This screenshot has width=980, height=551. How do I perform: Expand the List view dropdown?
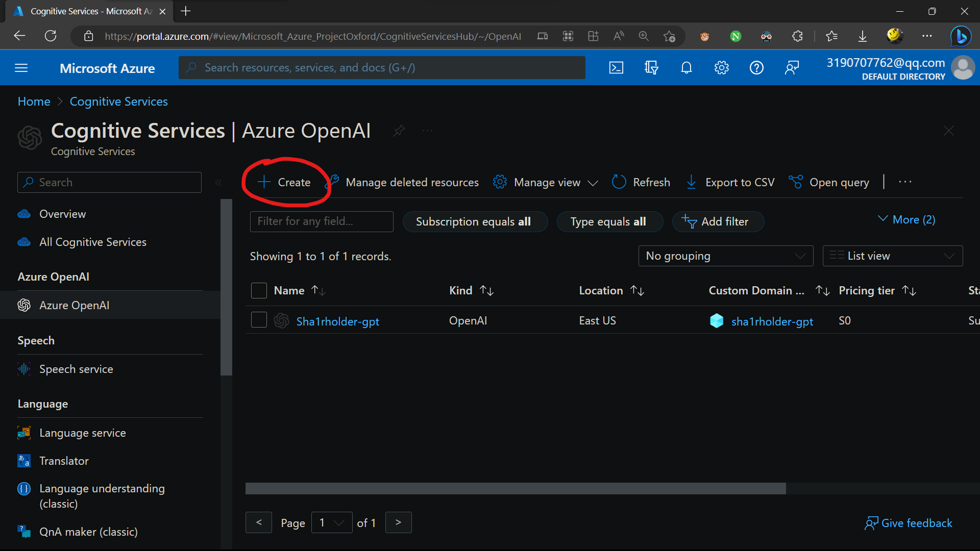pyautogui.click(x=893, y=256)
